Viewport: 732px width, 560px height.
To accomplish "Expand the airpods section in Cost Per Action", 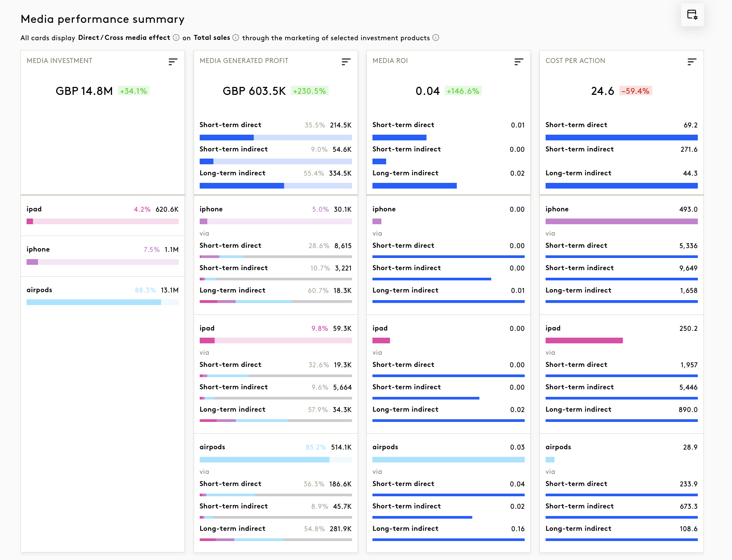I will point(558,447).
